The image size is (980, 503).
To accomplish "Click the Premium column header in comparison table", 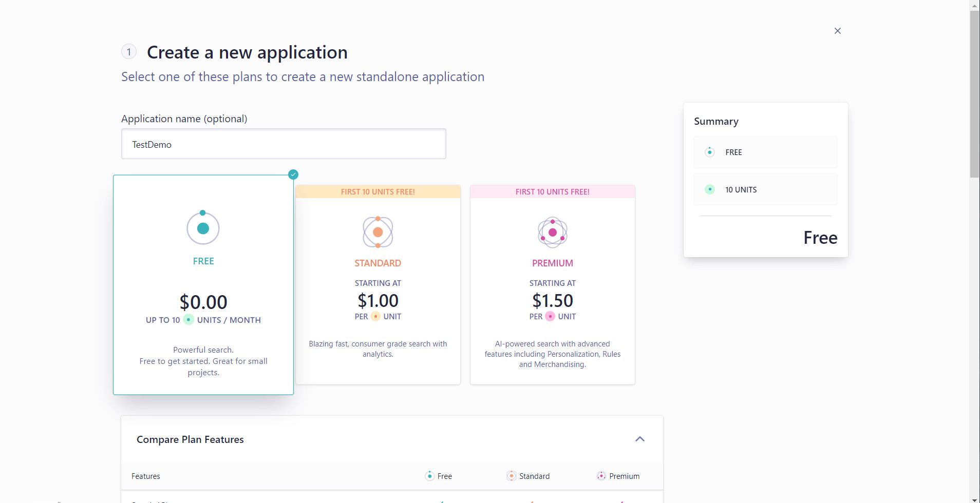I will click(618, 476).
